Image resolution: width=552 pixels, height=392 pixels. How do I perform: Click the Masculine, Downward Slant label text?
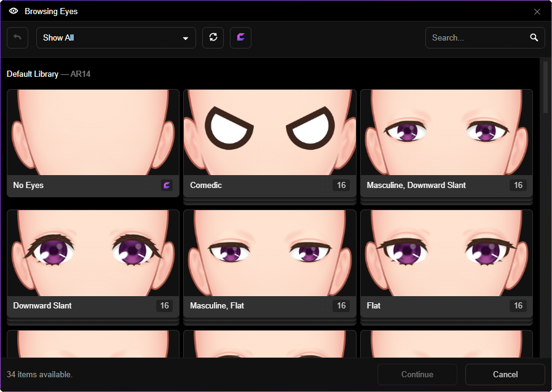pos(416,185)
